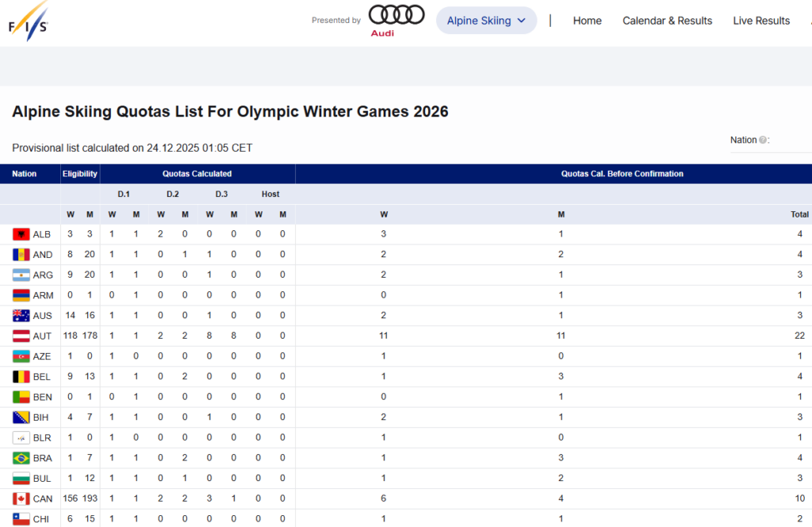Viewport: 812px width, 527px height.
Task: Go to Live Results page
Action: (x=761, y=21)
